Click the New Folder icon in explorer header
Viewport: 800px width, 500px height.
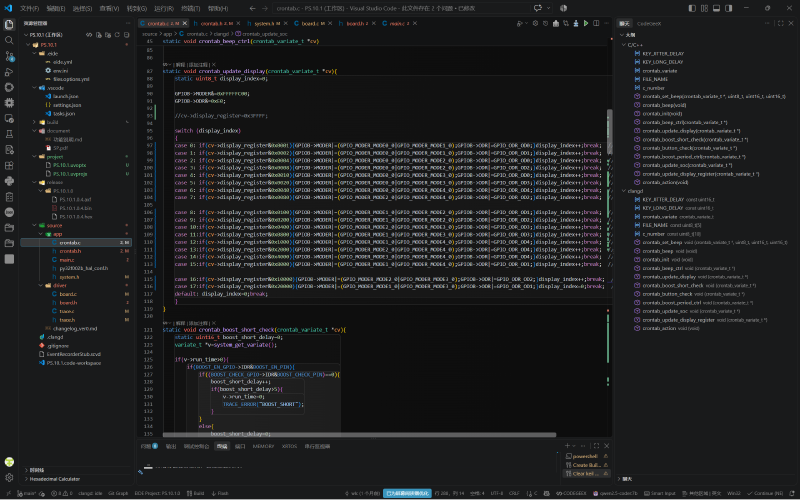coord(108,35)
